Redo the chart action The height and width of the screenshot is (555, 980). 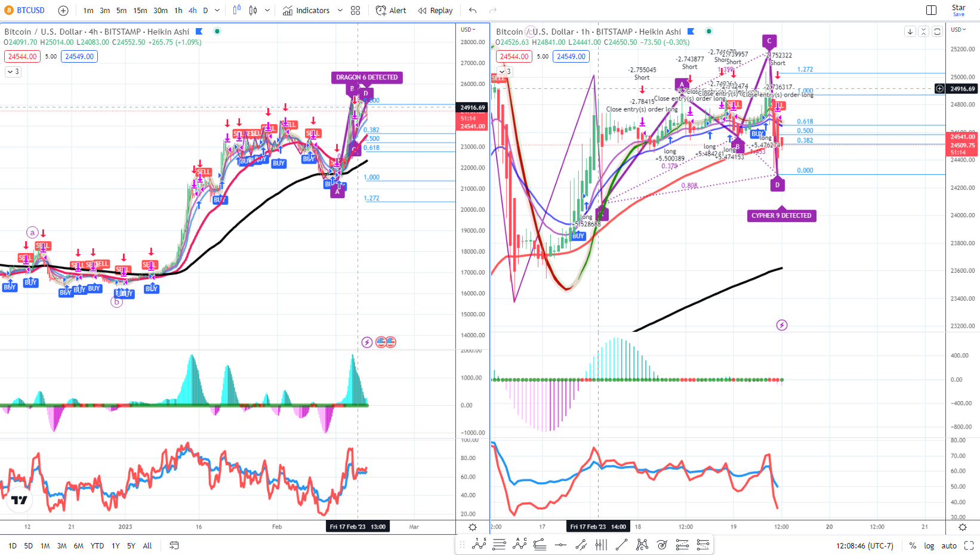(x=493, y=10)
